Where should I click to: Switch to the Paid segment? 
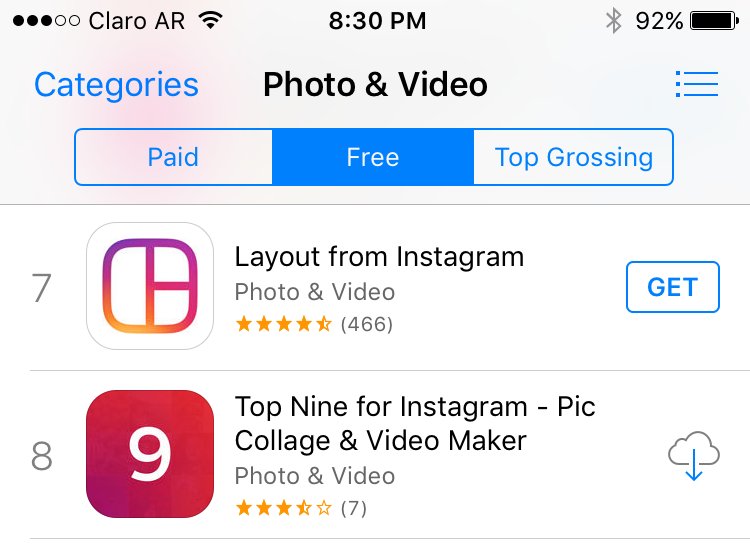(174, 157)
